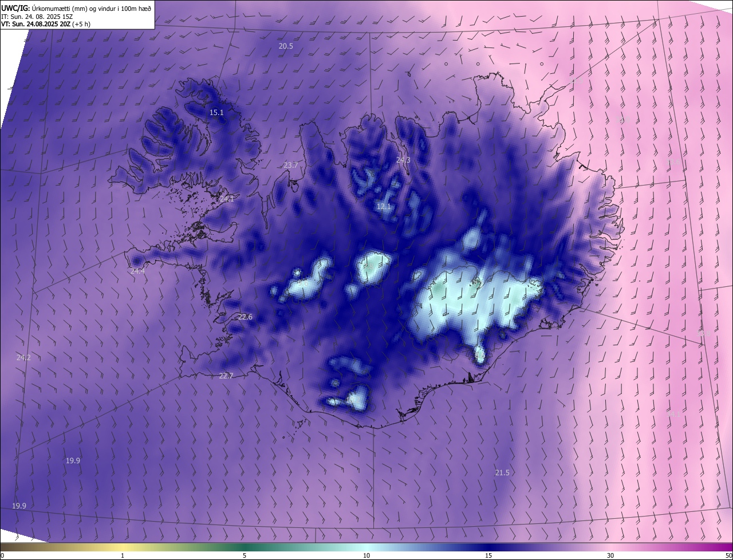The image size is (733, 560).
Task: Choose the 22.6 value label
Action: click(x=245, y=317)
